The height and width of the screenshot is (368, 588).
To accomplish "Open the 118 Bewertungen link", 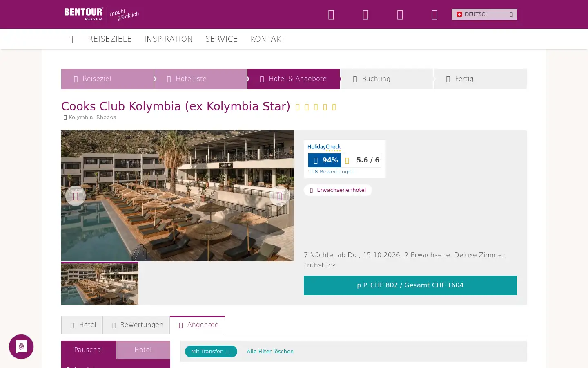I will 331,172.
